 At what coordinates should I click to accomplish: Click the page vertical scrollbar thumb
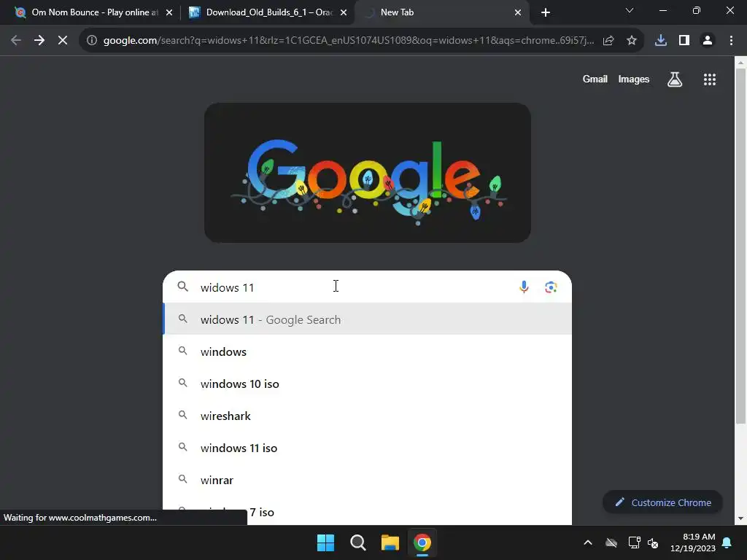pyautogui.click(x=740, y=246)
